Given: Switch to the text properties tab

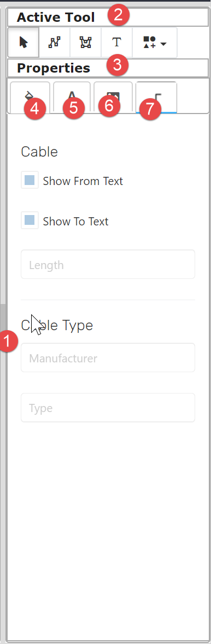Looking at the screenshot, I should pos(72,98).
